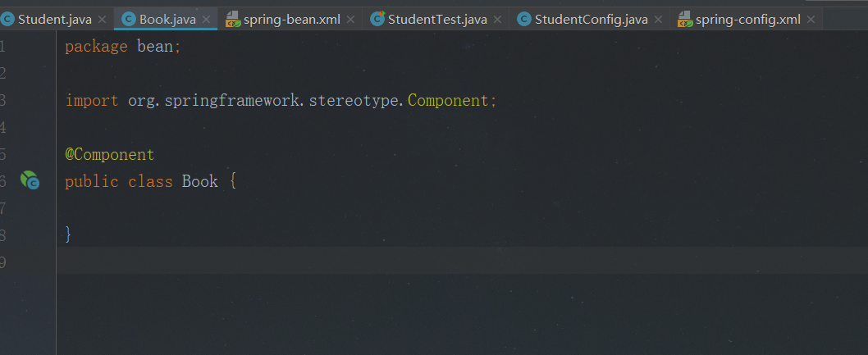Image resolution: width=868 pixels, height=355 pixels.
Task: Close the Student.java tab
Action: click(x=102, y=20)
